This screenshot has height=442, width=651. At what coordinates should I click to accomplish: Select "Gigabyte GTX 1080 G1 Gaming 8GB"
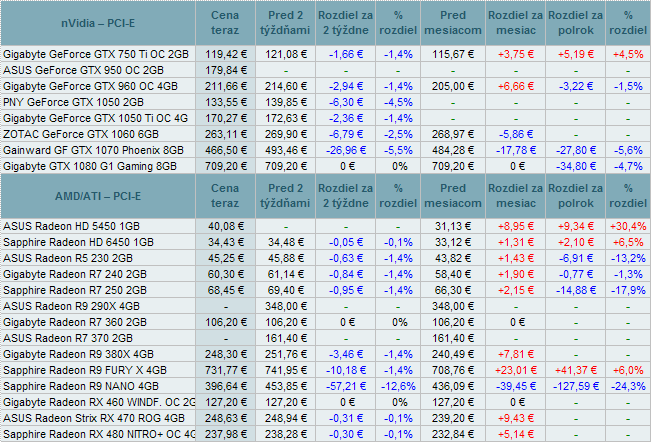tap(90, 166)
